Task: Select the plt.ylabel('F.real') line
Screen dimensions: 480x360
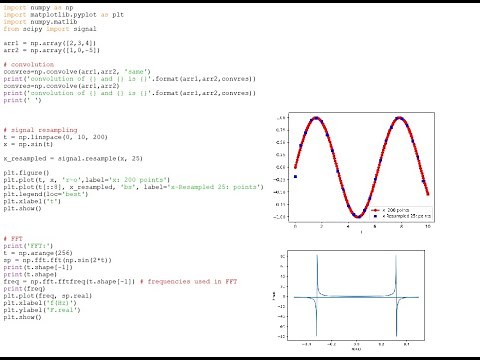Action: [x=42, y=310]
